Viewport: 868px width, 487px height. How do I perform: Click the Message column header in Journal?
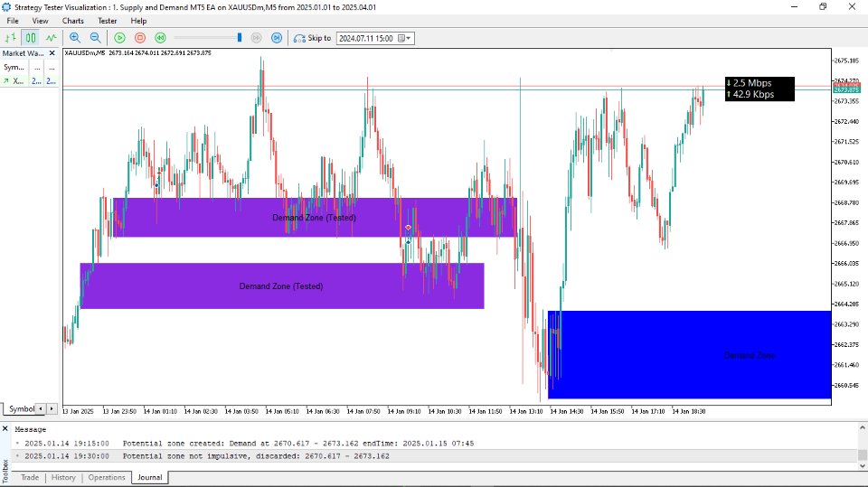point(31,429)
